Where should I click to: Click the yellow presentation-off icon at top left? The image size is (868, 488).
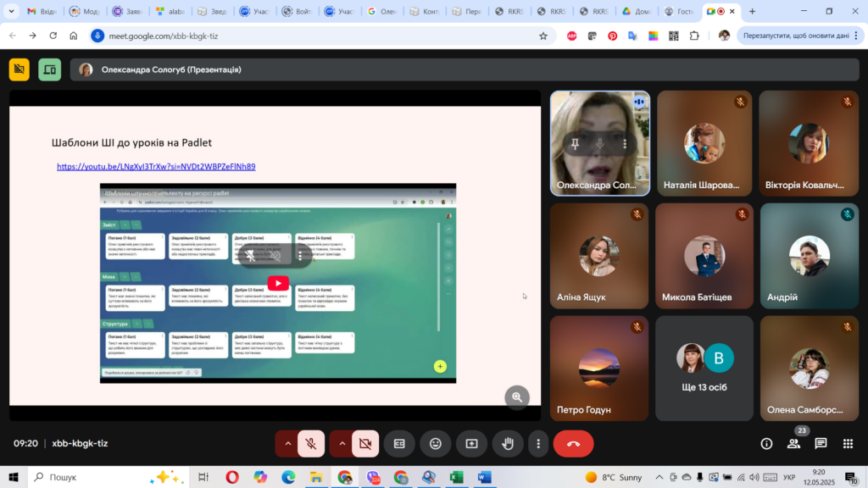click(19, 69)
